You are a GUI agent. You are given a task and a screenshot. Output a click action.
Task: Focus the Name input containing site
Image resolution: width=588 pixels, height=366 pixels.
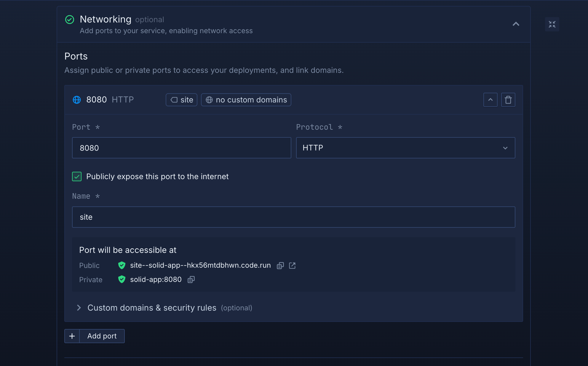[x=293, y=217]
